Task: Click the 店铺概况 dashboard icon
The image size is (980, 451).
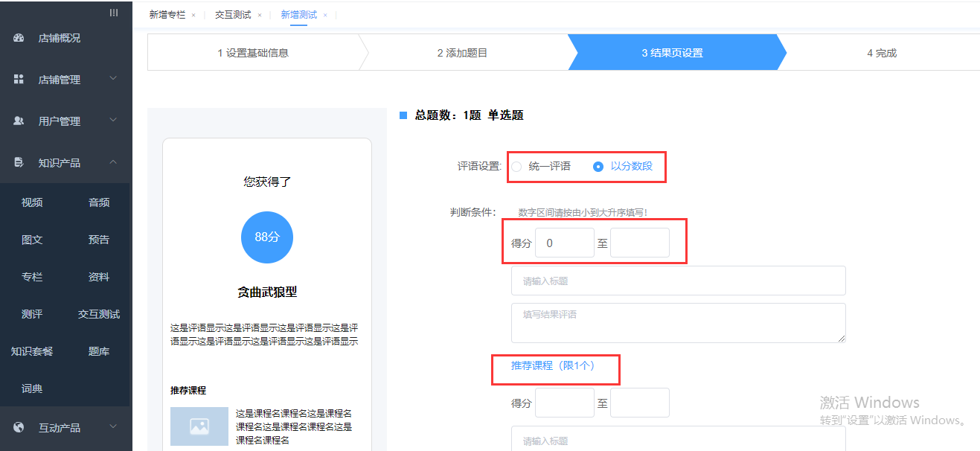Action: click(19, 38)
